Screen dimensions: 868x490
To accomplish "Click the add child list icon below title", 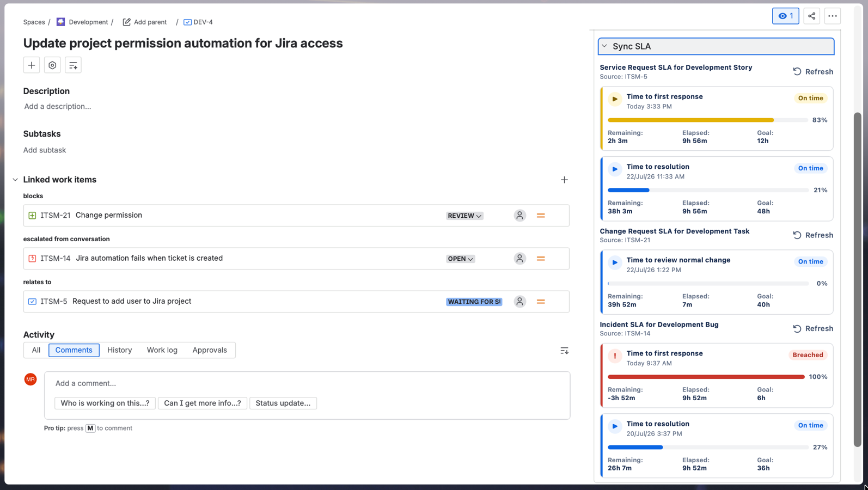I will 73,65.
